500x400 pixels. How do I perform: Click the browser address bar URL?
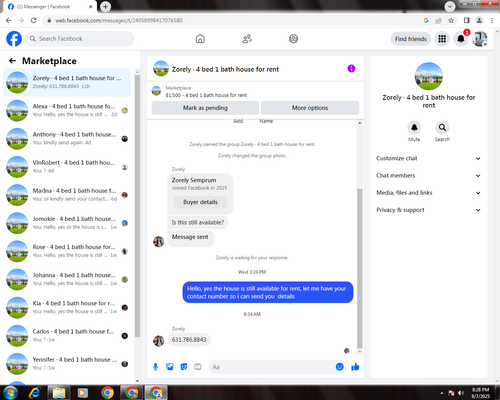[119, 20]
